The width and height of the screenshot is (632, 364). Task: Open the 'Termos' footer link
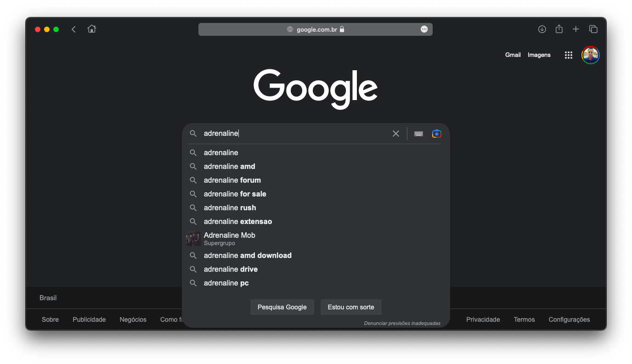pos(525,319)
